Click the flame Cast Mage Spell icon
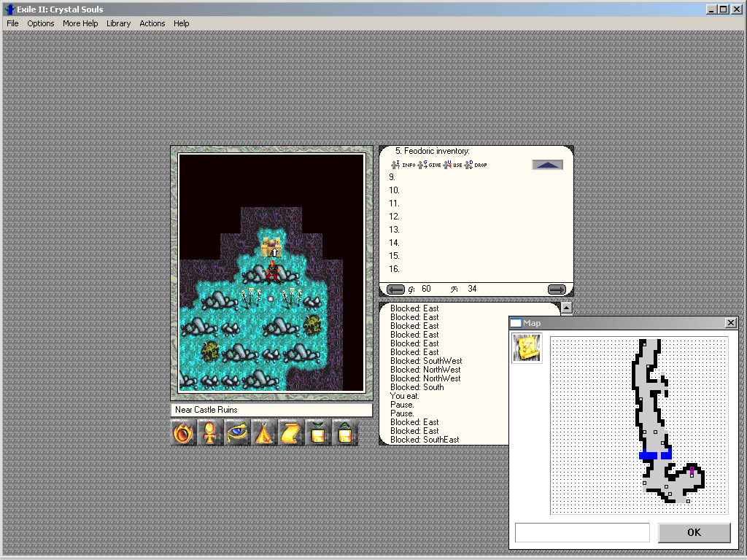Screen dimensions: 747x560 [x=183, y=433]
